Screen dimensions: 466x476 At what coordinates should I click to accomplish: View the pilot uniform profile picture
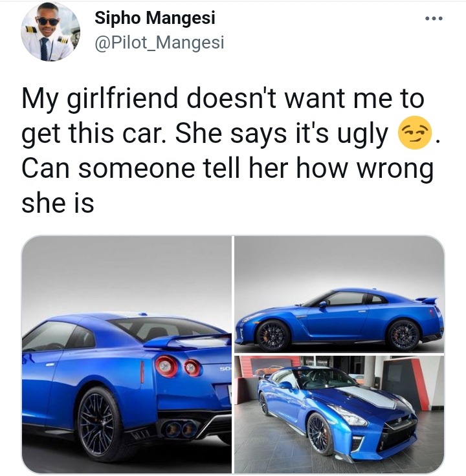pos(50,32)
